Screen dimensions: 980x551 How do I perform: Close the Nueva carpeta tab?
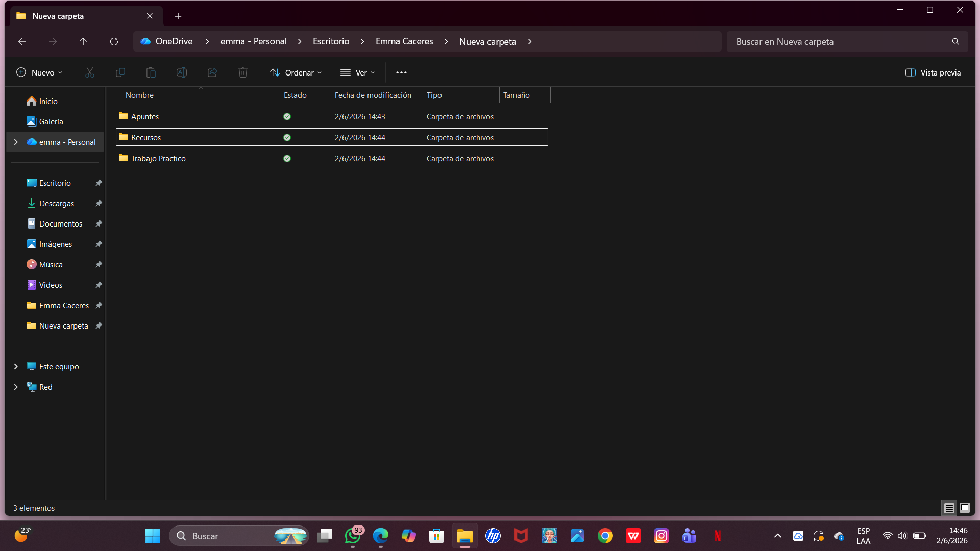[150, 16]
